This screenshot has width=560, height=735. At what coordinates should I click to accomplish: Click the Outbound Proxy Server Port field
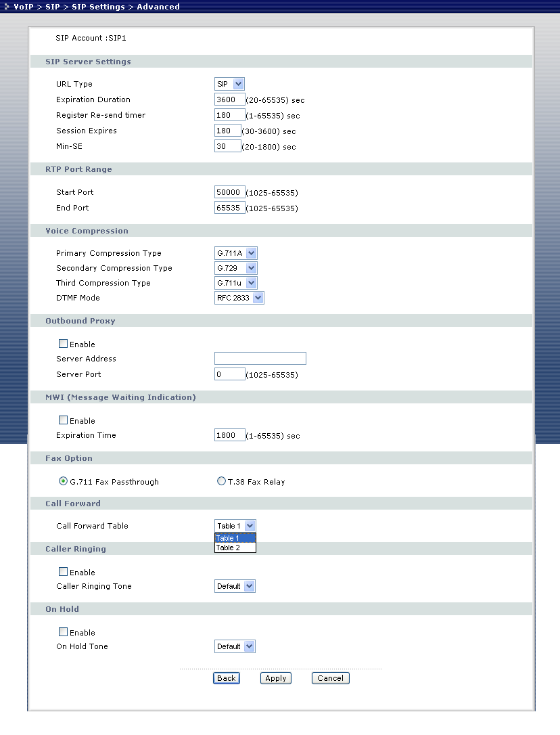(x=229, y=374)
